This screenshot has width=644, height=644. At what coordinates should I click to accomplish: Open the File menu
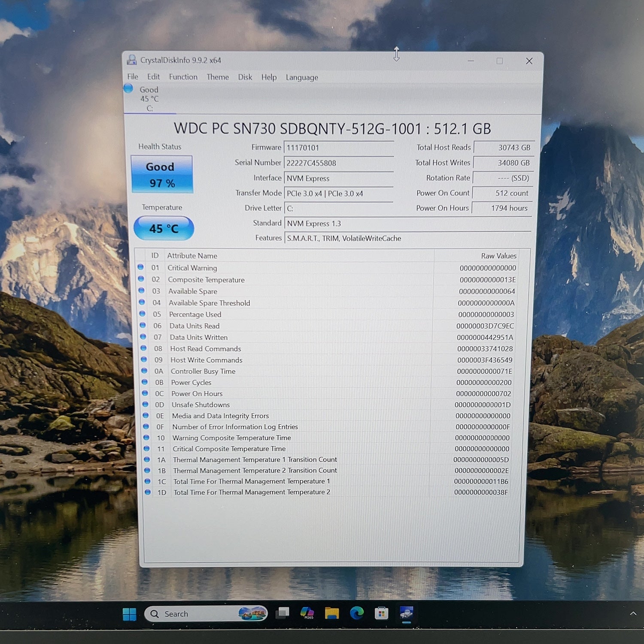[x=133, y=77]
